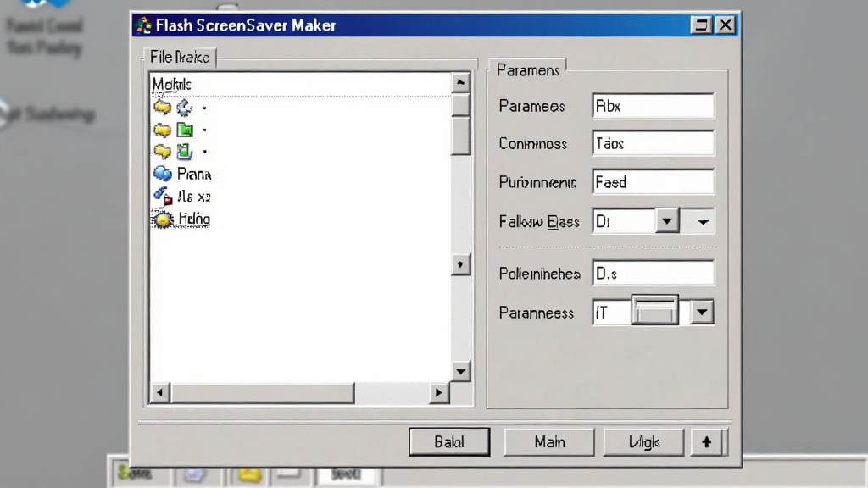Click the Coniminoss input field
868x488 pixels.
tap(654, 143)
